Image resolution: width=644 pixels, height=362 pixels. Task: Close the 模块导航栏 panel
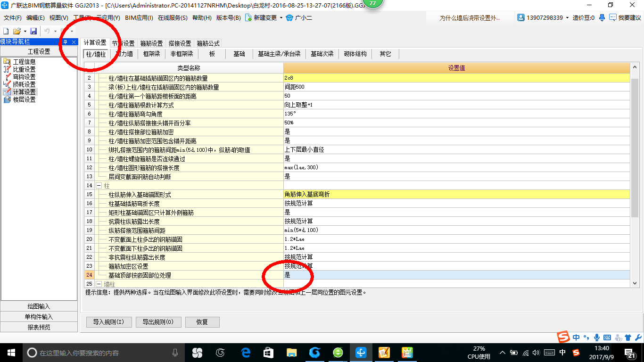click(74, 42)
